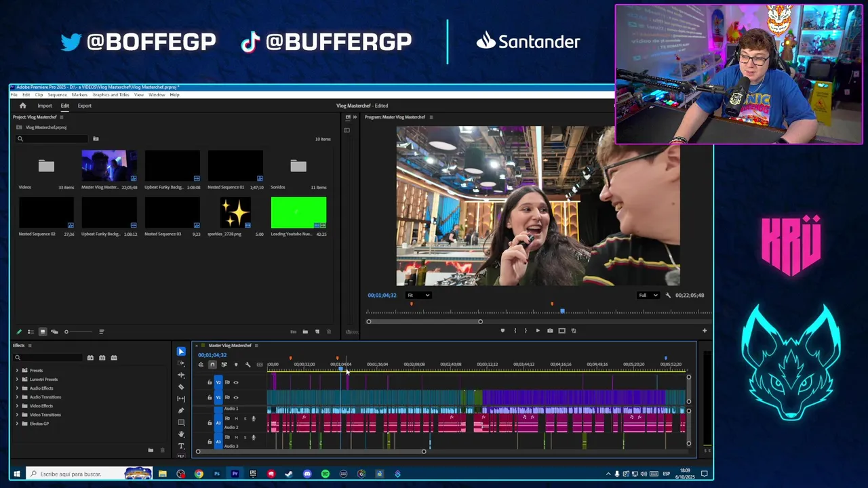Open Graphics and Titles menu
Viewport: 868px width, 488px height.
click(111, 95)
